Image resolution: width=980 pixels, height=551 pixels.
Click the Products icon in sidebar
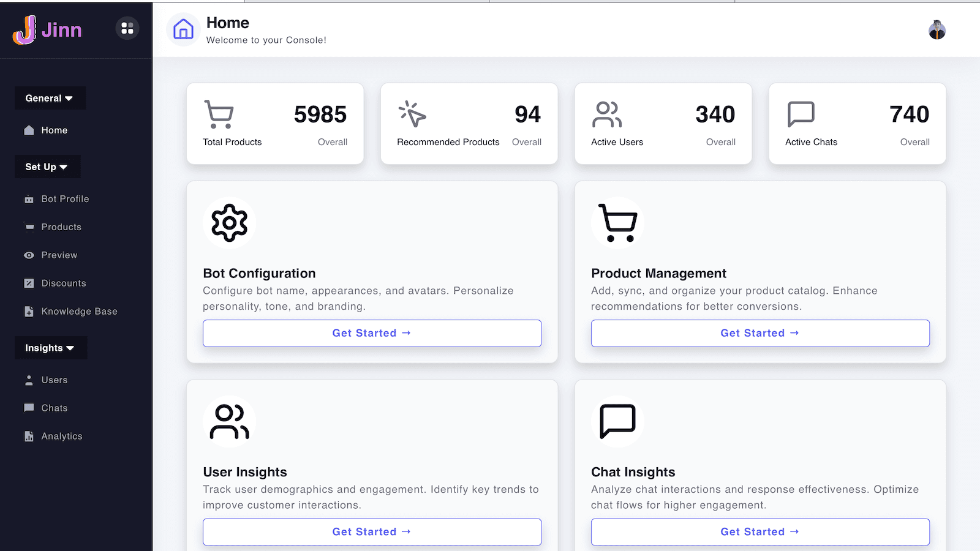(x=29, y=227)
